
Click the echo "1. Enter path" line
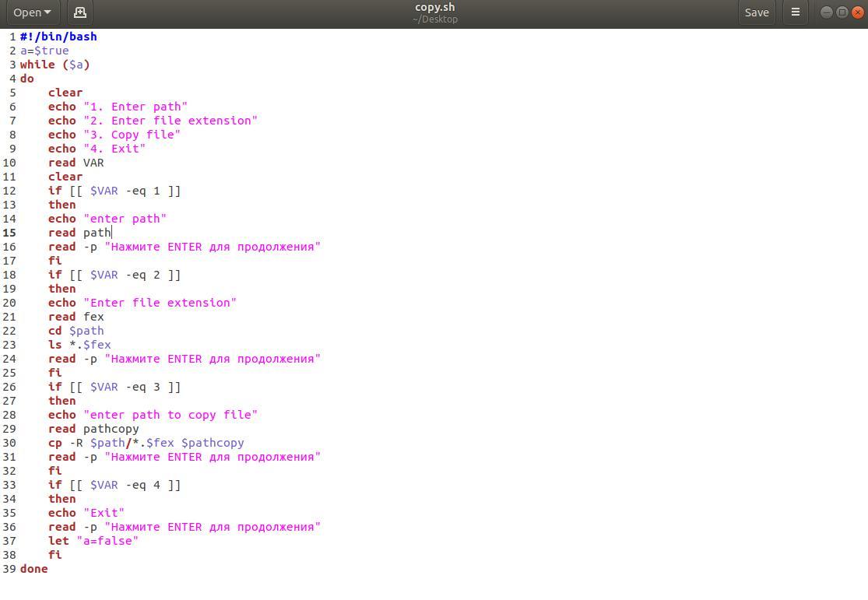[x=118, y=107]
